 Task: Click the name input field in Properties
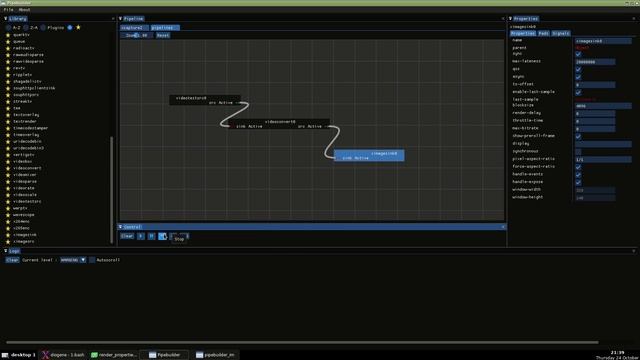tap(602, 41)
